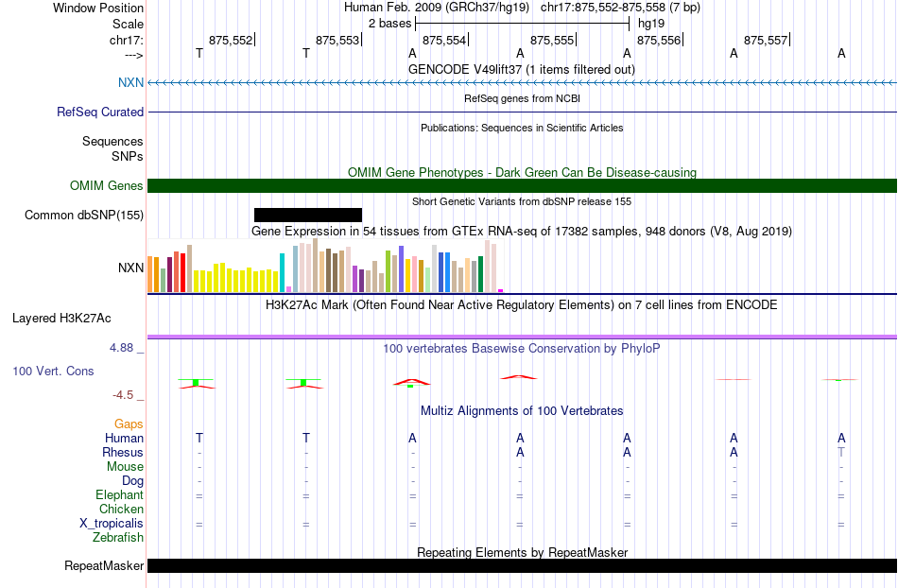Open 100 vertebrates Basewise Conservation title

coord(521,348)
